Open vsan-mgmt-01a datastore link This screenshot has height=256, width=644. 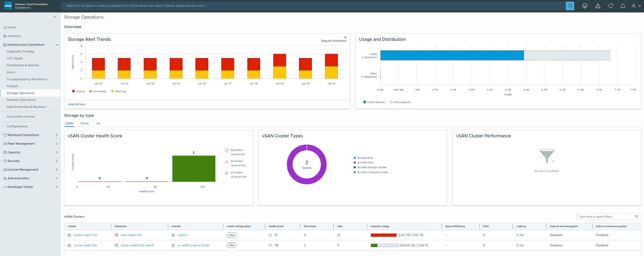point(131,235)
